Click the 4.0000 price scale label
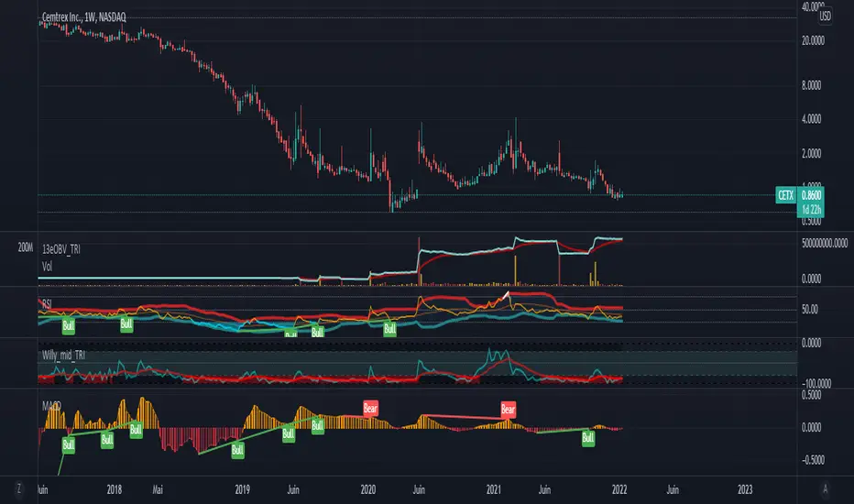The height and width of the screenshot is (504, 854). (x=811, y=119)
